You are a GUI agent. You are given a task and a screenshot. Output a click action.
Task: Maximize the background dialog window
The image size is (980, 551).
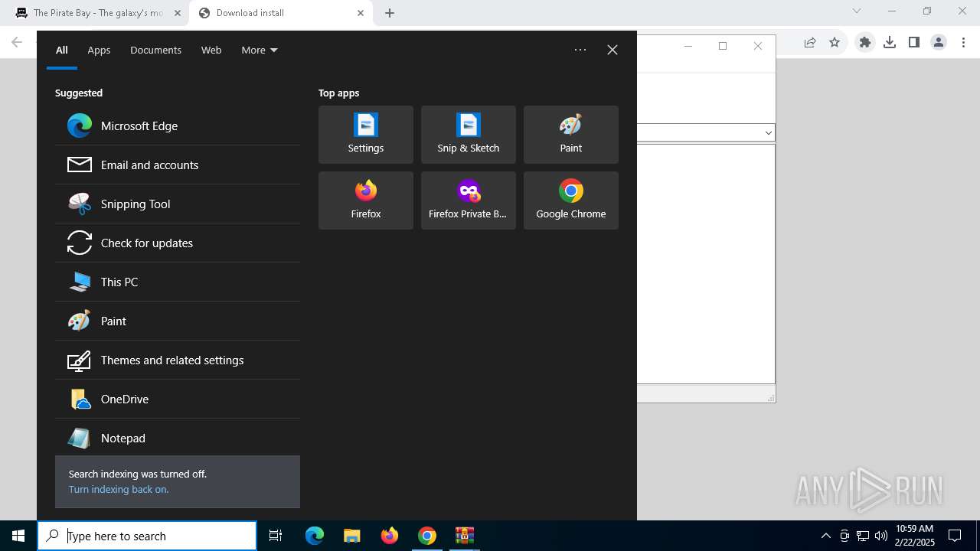pyautogui.click(x=722, y=46)
